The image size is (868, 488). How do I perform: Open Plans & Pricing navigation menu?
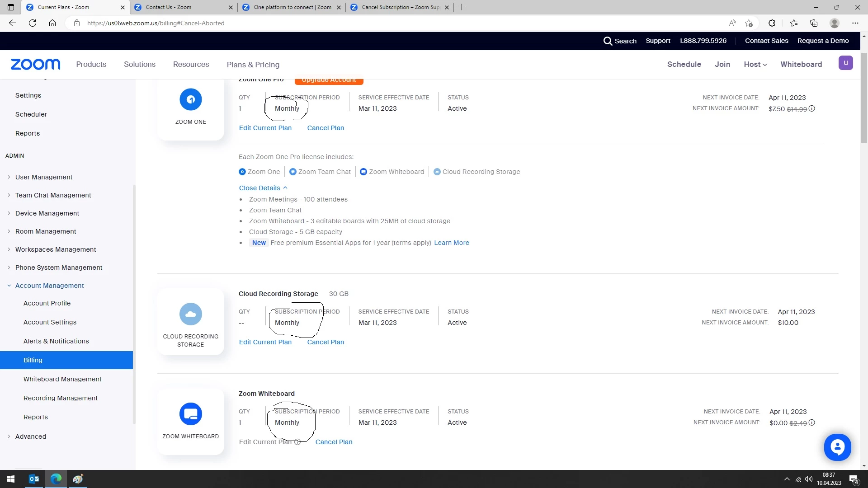253,65
